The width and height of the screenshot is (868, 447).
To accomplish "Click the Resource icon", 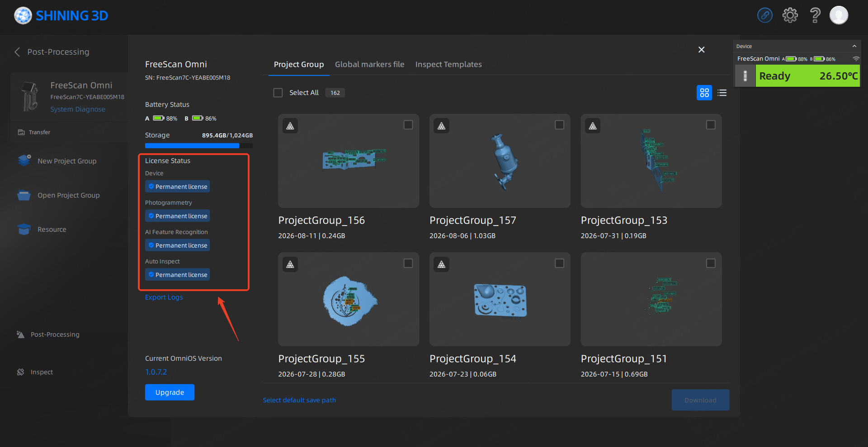I will (x=24, y=230).
